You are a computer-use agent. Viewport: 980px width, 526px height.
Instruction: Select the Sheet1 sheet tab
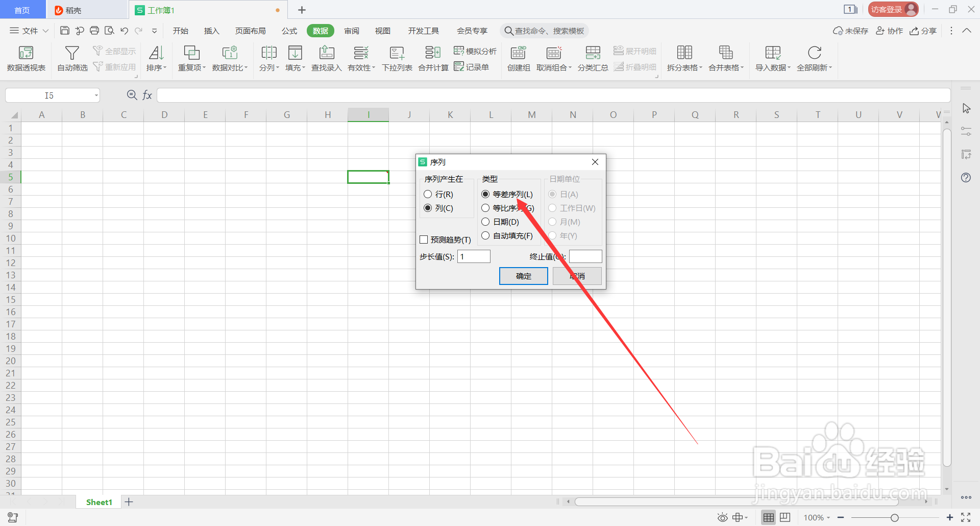click(99, 502)
